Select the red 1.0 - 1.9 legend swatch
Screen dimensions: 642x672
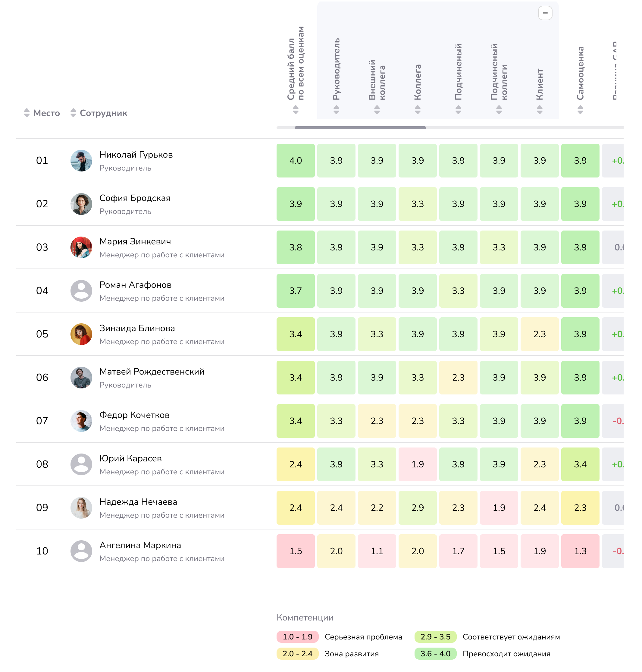point(297,637)
